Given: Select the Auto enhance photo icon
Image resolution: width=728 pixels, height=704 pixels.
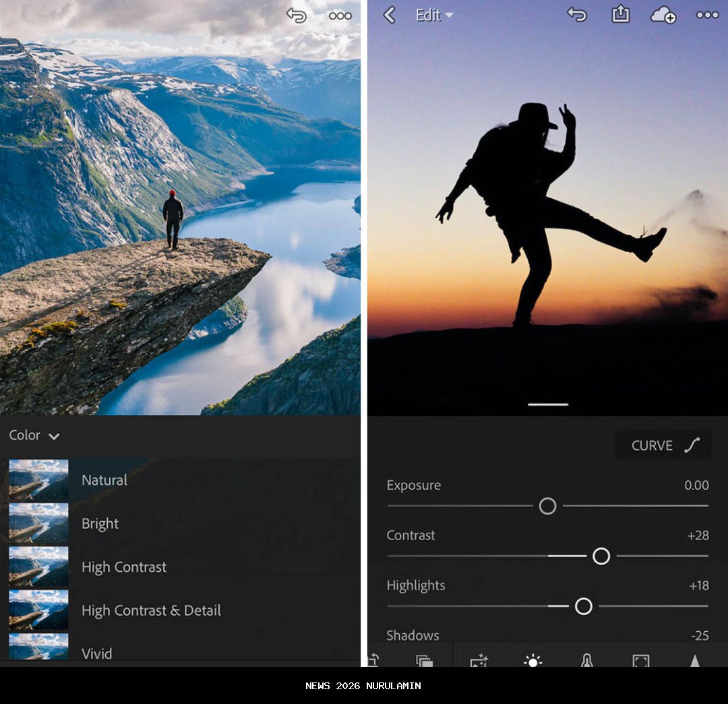Looking at the screenshot, I should pyautogui.click(x=479, y=659).
